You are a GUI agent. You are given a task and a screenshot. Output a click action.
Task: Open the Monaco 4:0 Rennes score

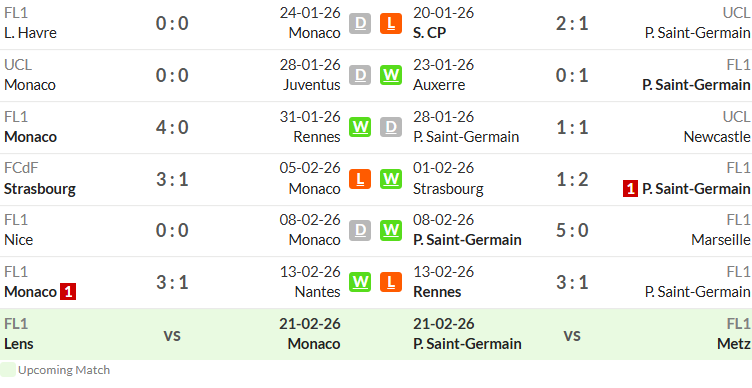tap(172, 128)
